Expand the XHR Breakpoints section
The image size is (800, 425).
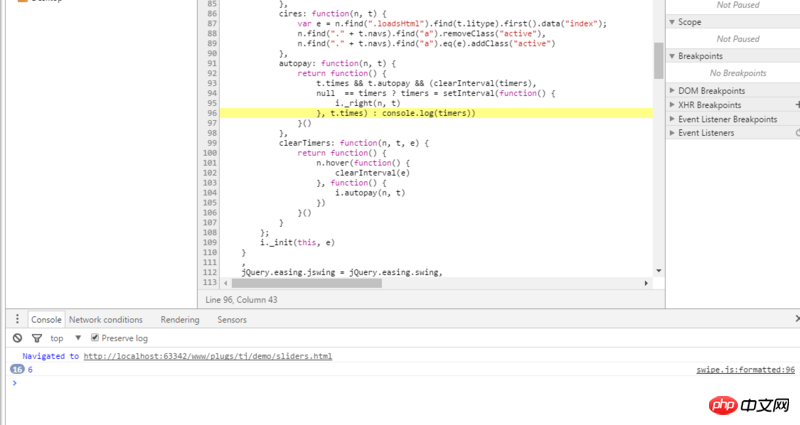pos(672,105)
